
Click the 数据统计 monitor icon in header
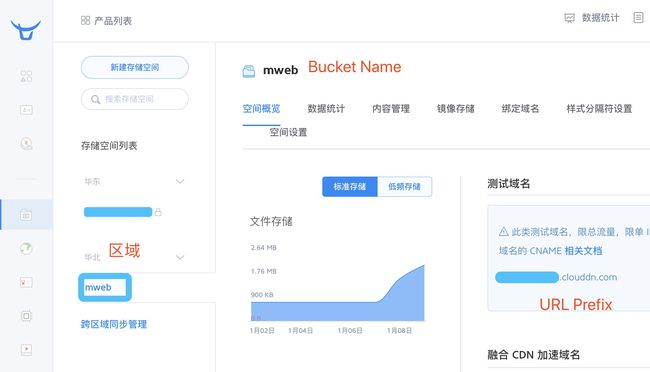570,18
